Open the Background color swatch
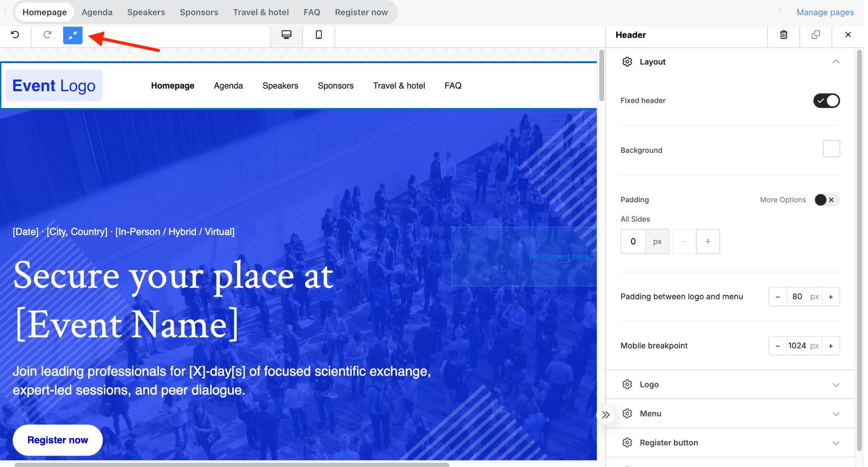The width and height of the screenshot is (868, 467). click(832, 149)
